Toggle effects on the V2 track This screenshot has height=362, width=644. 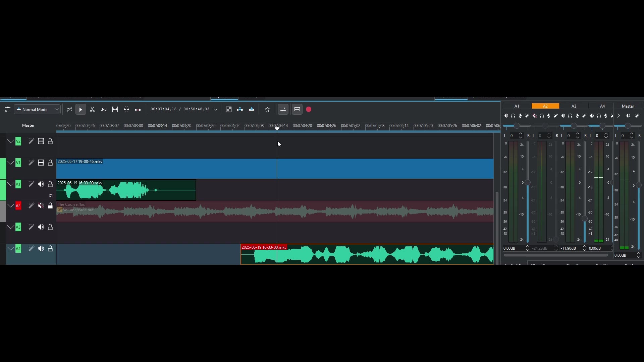tap(31, 141)
